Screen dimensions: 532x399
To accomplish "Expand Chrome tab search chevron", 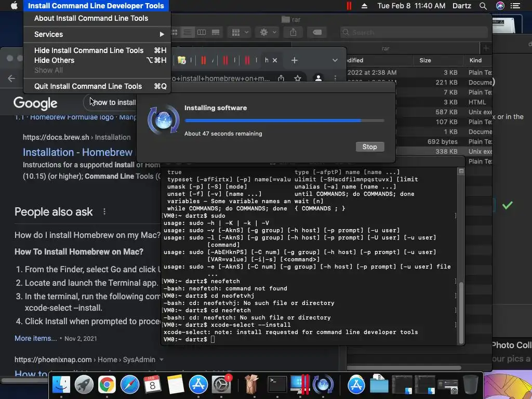I will tap(335, 60).
